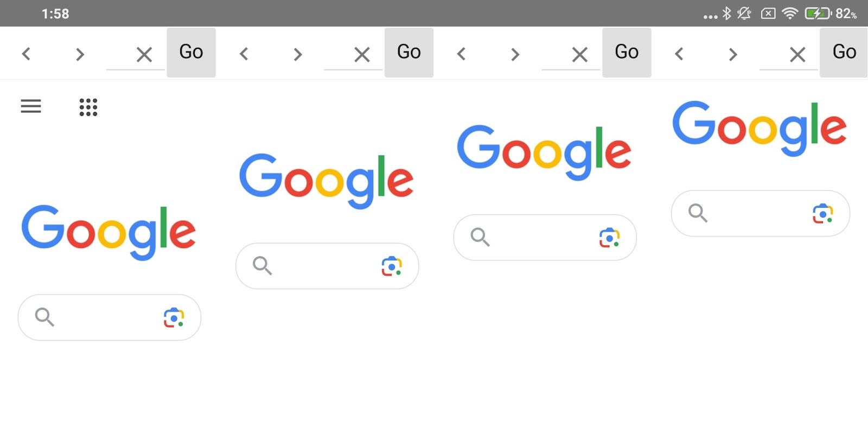Clear the URL using the first pane's X icon
The image size is (868, 434).
[x=144, y=54]
